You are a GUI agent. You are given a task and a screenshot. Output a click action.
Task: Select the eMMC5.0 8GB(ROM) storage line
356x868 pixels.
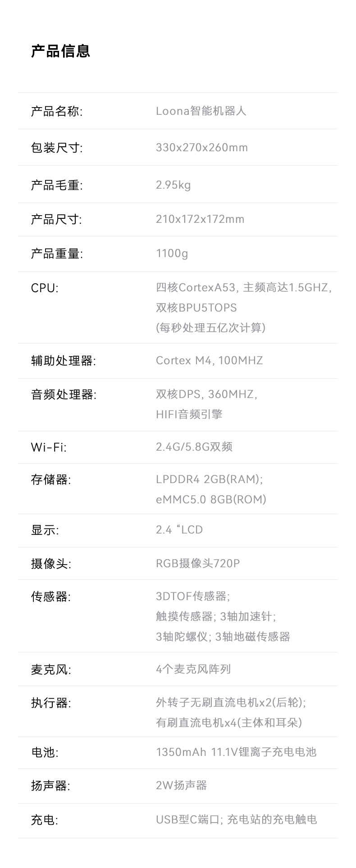pyautogui.click(x=211, y=499)
